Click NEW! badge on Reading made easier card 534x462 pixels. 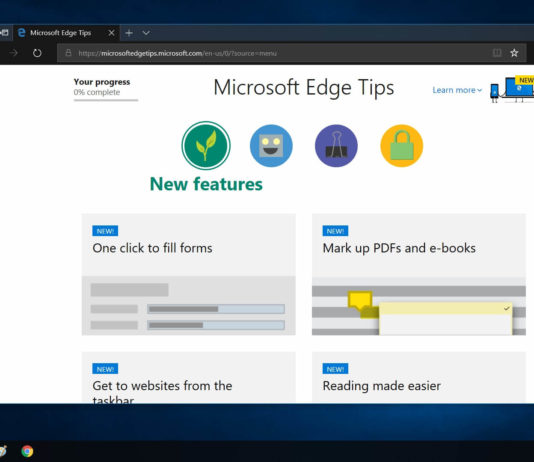(x=335, y=369)
